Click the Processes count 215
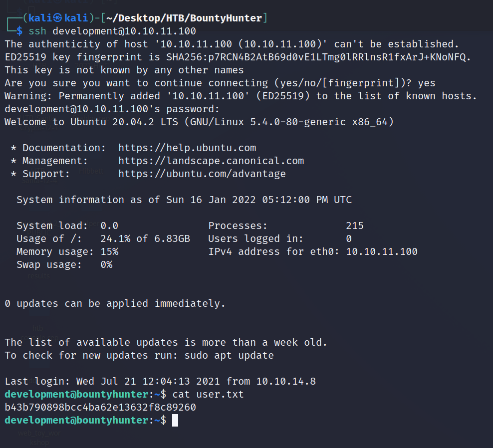This screenshot has width=493, height=448. [355, 225]
